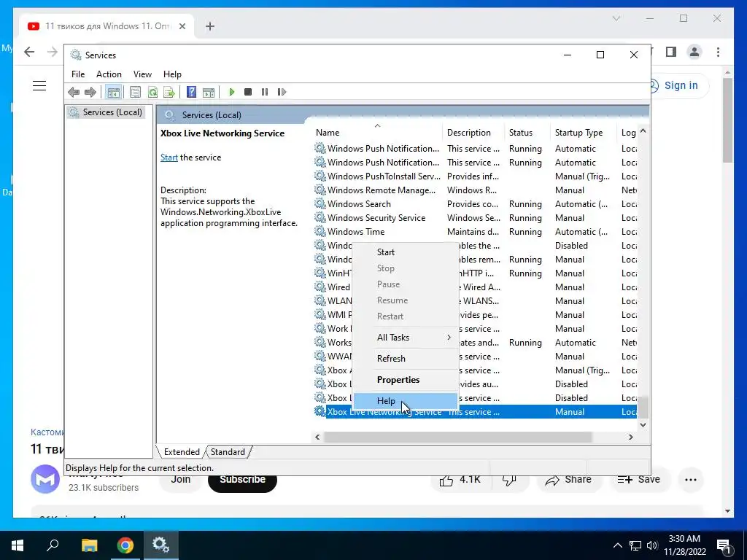Click the left arrow of the horizontal scrollbar
This screenshot has height=560, width=747.
(318, 437)
